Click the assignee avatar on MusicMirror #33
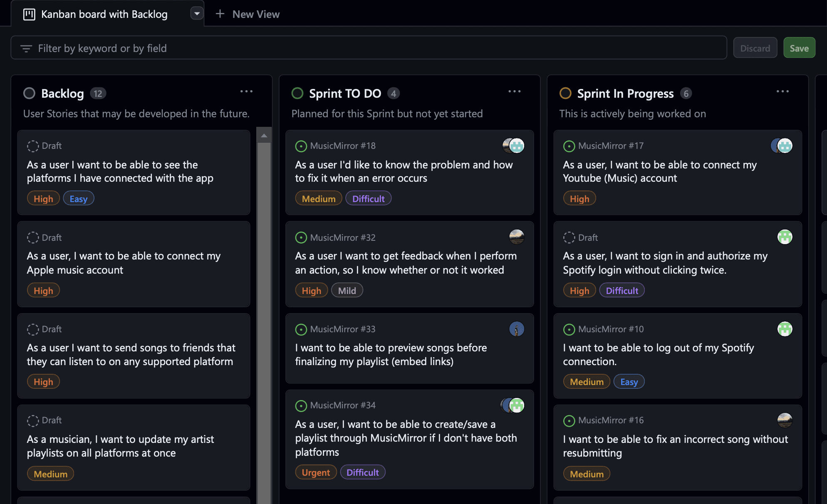 pyautogui.click(x=517, y=329)
